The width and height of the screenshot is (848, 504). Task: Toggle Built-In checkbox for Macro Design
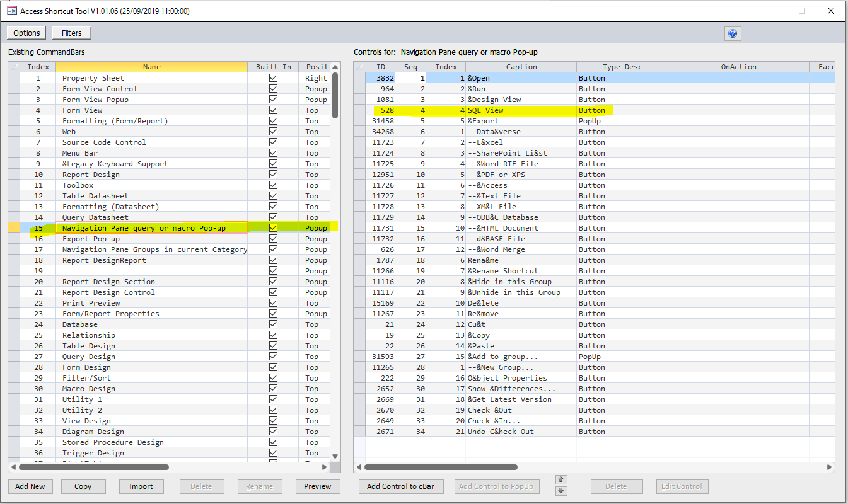[273, 389]
